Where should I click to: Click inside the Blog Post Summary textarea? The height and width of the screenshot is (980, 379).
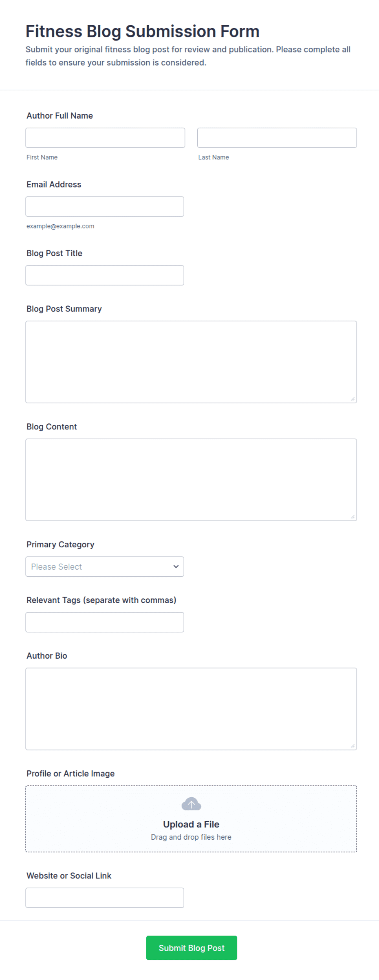[191, 362]
